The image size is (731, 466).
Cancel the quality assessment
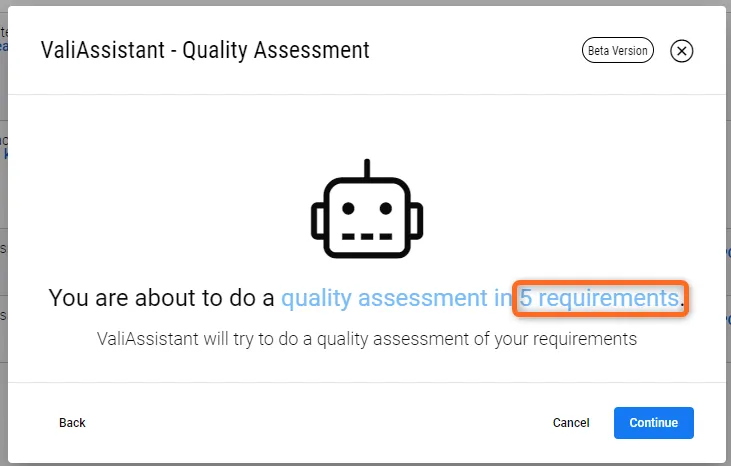point(571,423)
